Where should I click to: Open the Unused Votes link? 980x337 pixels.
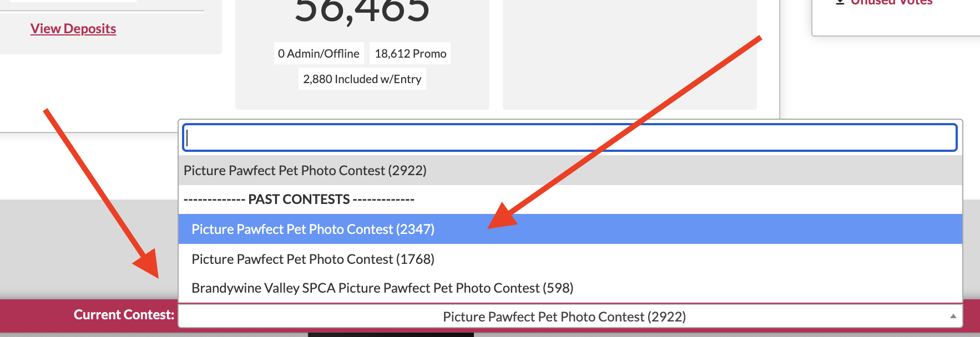(891, 2)
